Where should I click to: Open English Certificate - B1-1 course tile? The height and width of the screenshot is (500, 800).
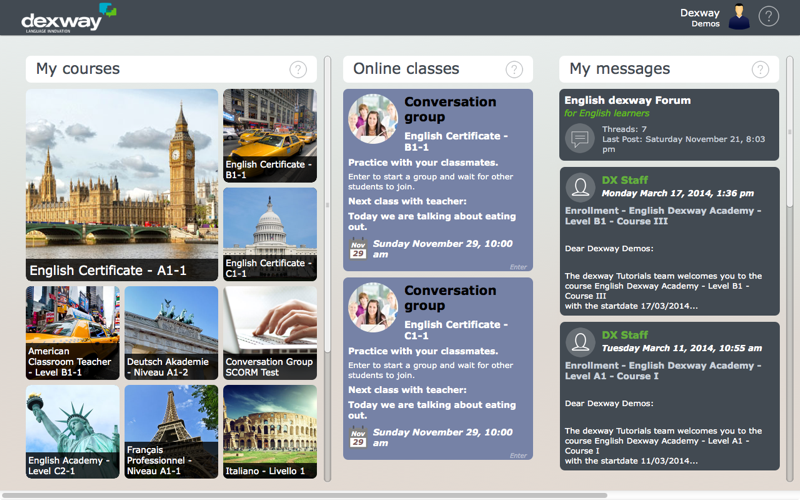click(270, 136)
